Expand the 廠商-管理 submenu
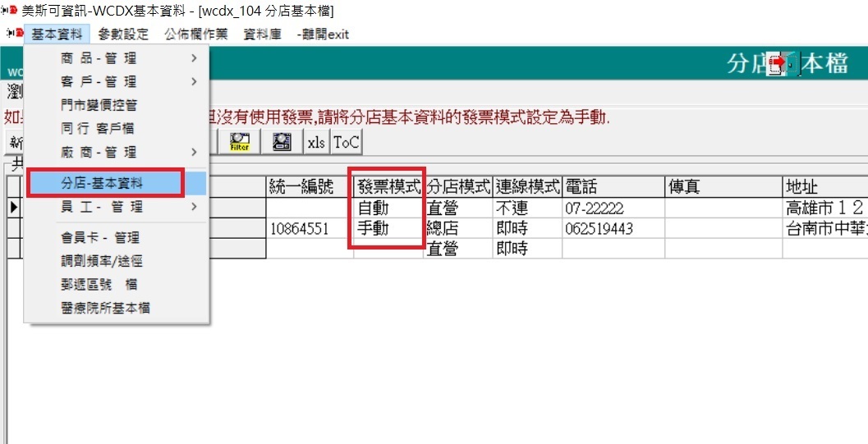 (117, 152)
